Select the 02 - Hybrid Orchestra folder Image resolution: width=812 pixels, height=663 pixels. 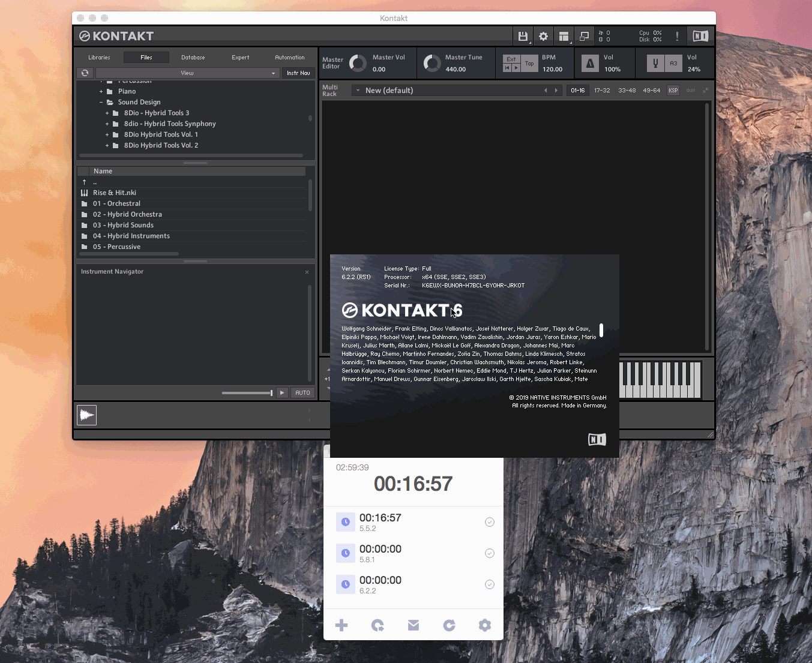[192, 214]
